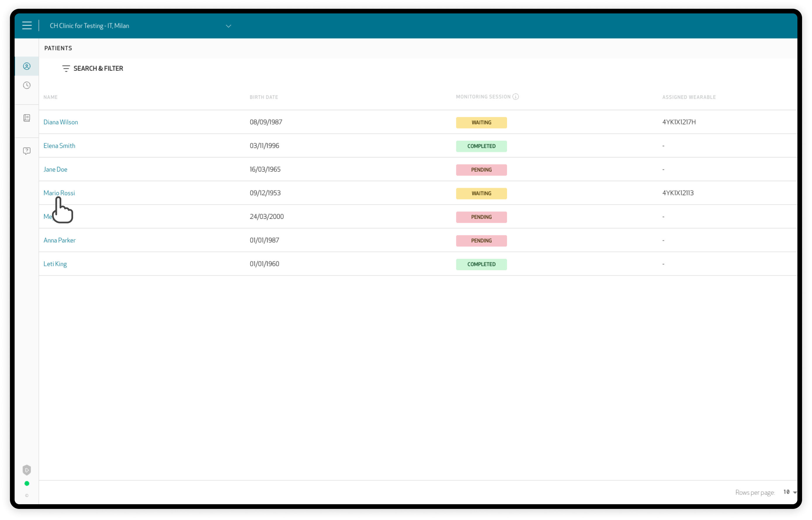Click Elena Smith's COMPLETED status badge

tap(481, 146)
